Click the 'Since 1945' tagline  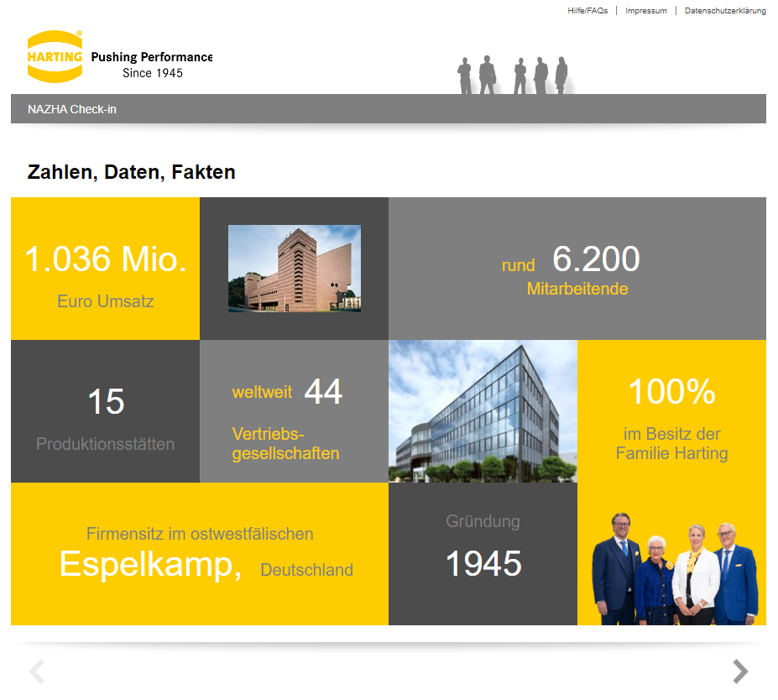(153, 73)
